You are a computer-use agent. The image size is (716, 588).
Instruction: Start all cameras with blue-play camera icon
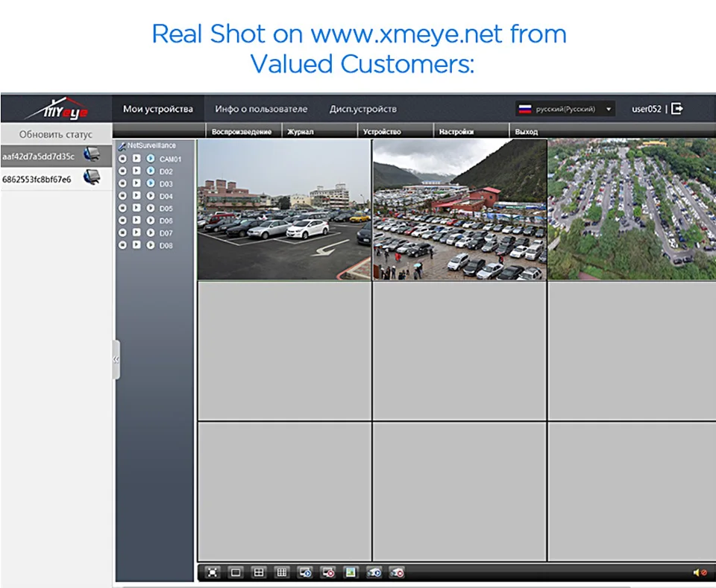tap(374, 572)
